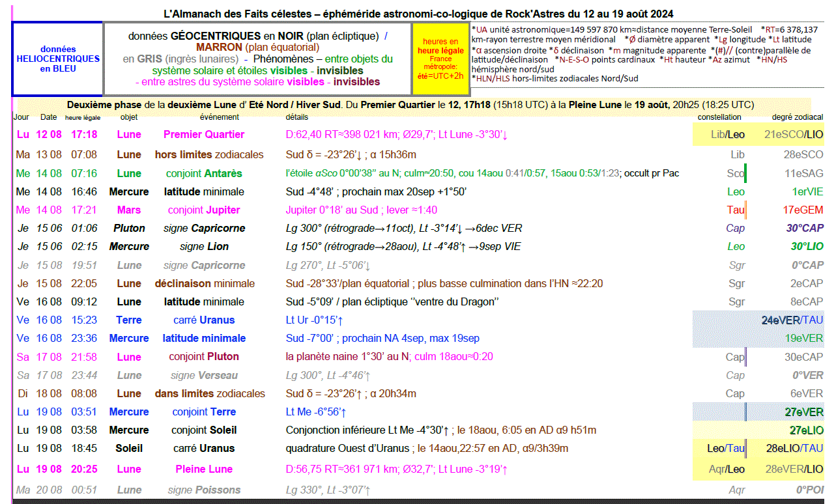This screenshot has width=836, height=504.
Task: Click 'signe Capricorne' in the Pluton row
Action: tap(204, 228)
